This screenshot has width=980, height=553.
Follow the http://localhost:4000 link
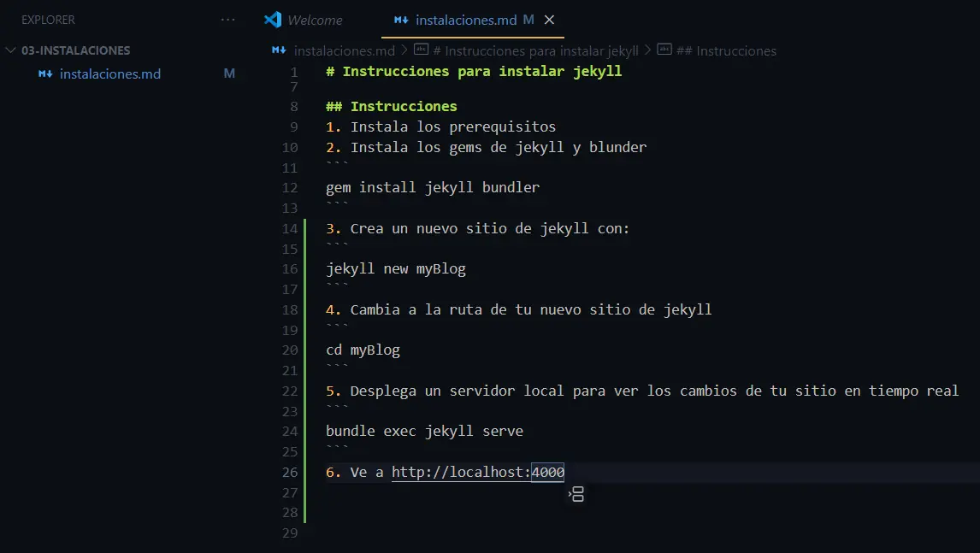477,473
